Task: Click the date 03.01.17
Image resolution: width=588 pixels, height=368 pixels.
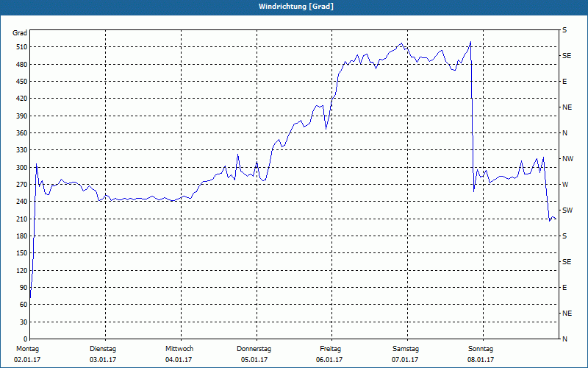Action: (103, 360)
